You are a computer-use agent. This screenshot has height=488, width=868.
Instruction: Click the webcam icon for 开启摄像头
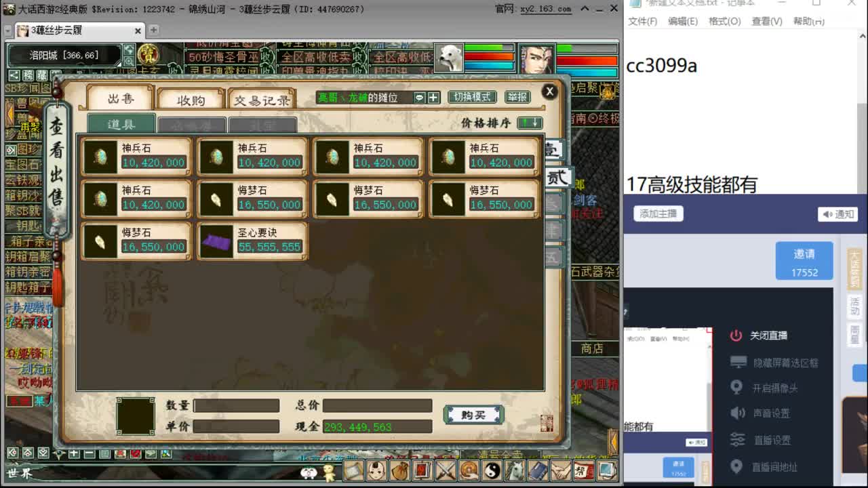pos(736,388)
